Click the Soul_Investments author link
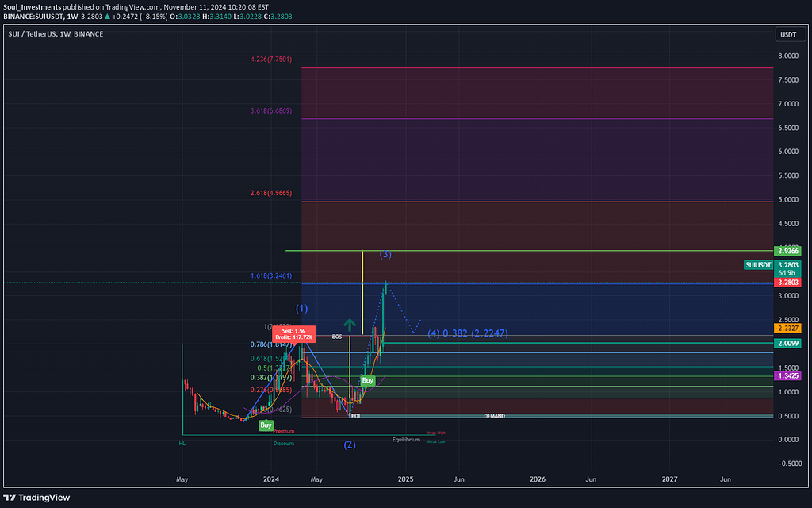 tap(29, 6)
